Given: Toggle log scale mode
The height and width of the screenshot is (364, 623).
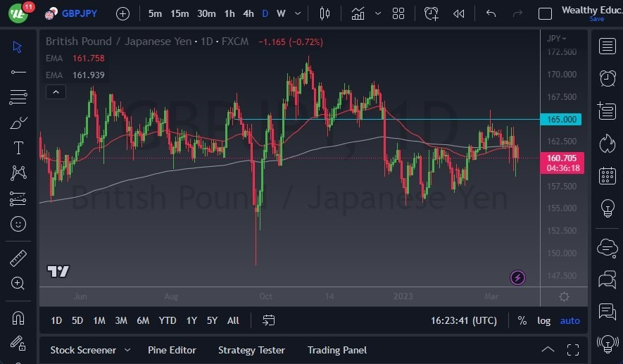Looking at the screenshot, I should click(x=544, y=320).
